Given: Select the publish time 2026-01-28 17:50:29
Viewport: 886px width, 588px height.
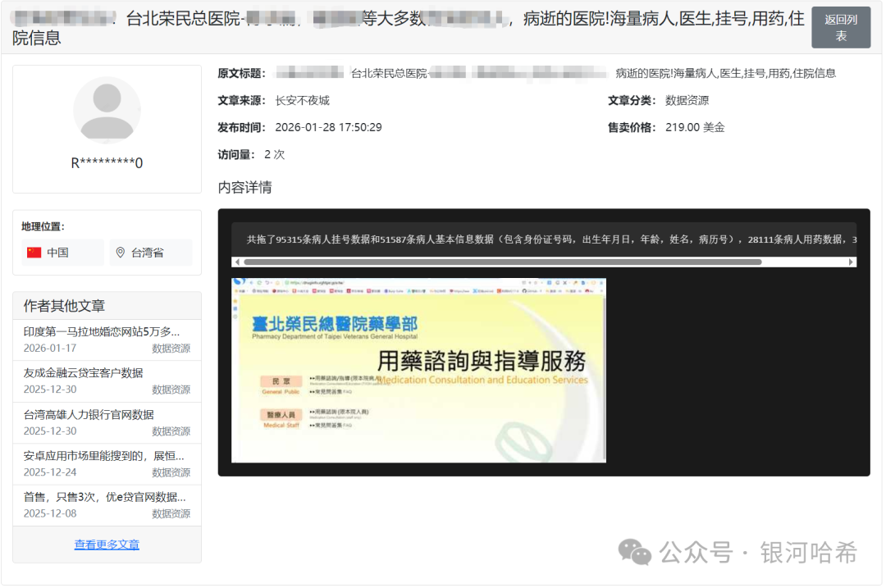Looking at the screenshot, I should pyautogui.click(x=328, y=128).
